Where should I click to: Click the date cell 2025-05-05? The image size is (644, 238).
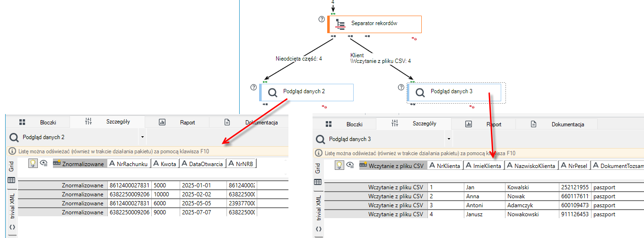click(202, 203)
